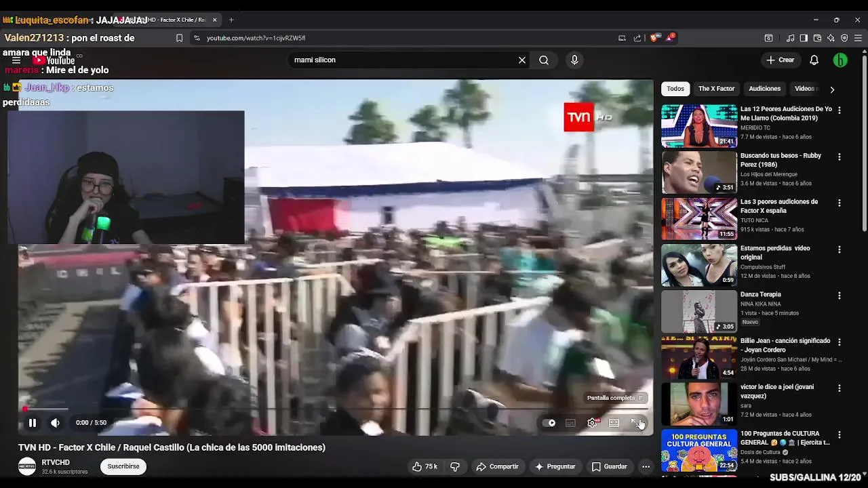Open player settings gear icon
The height and width of the screenshot is (488, 868).
pos(592,423)
